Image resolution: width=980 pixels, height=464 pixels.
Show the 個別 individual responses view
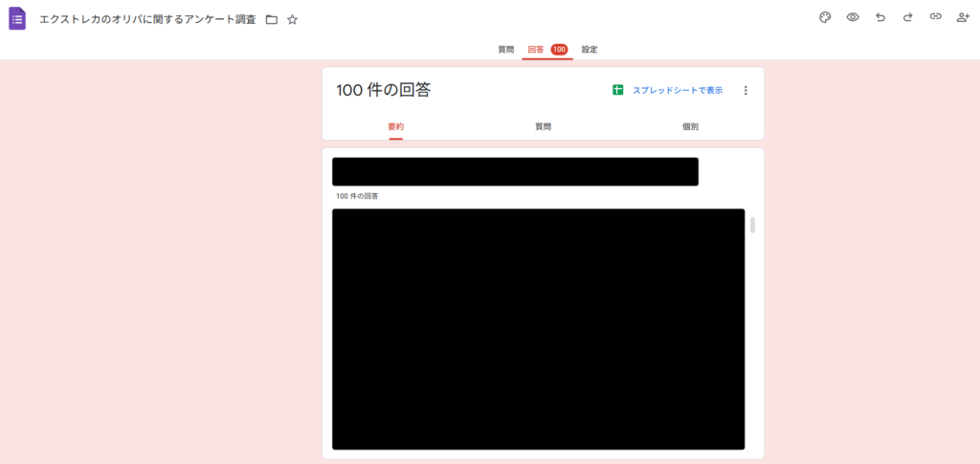pos(690,126)
